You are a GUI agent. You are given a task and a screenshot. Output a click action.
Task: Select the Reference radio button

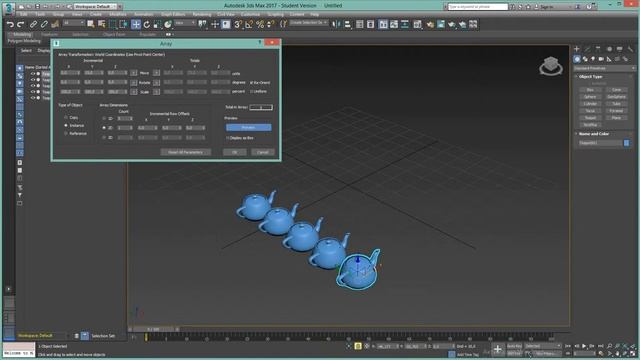tap(66, 133)
